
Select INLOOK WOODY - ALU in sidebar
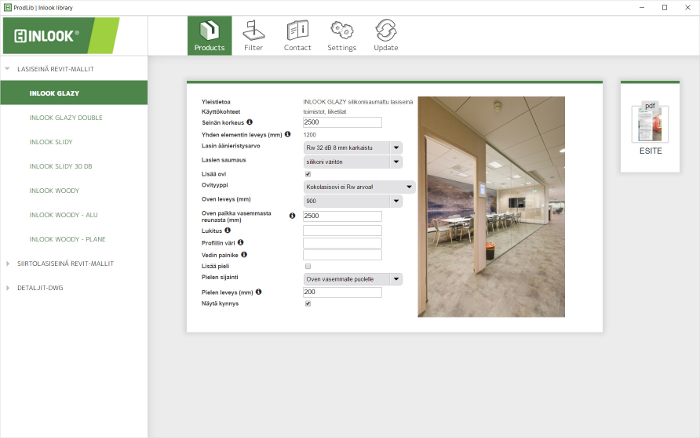click(62, 215)
